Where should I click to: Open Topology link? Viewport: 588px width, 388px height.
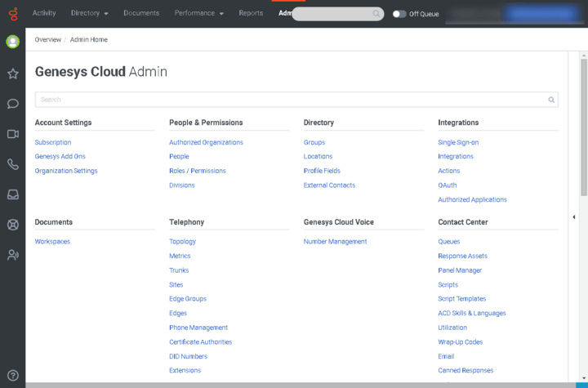[x=182, y=242]
